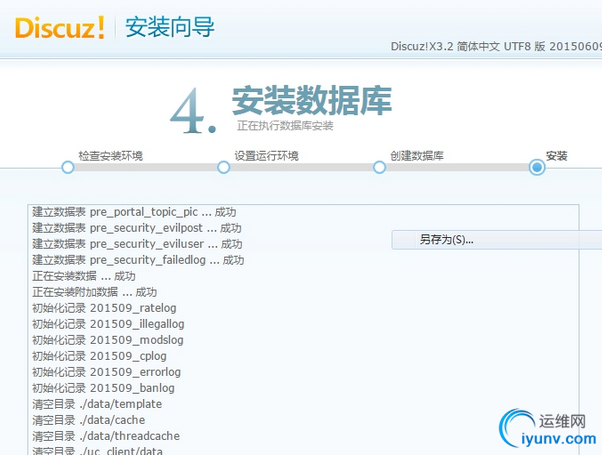
Task: Click the 检查安装环境 step circle
Action: coord(68,167)
